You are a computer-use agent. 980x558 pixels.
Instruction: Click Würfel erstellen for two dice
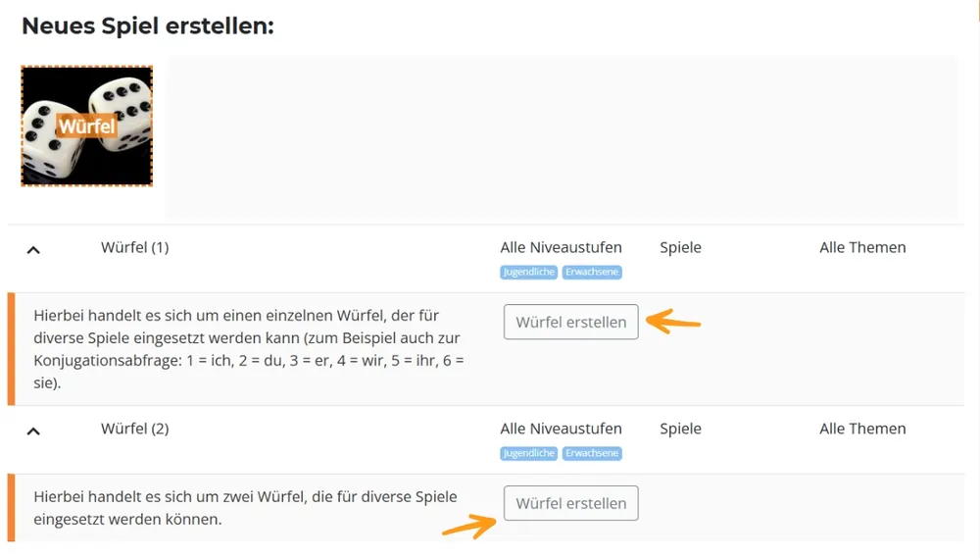(570, 503)
